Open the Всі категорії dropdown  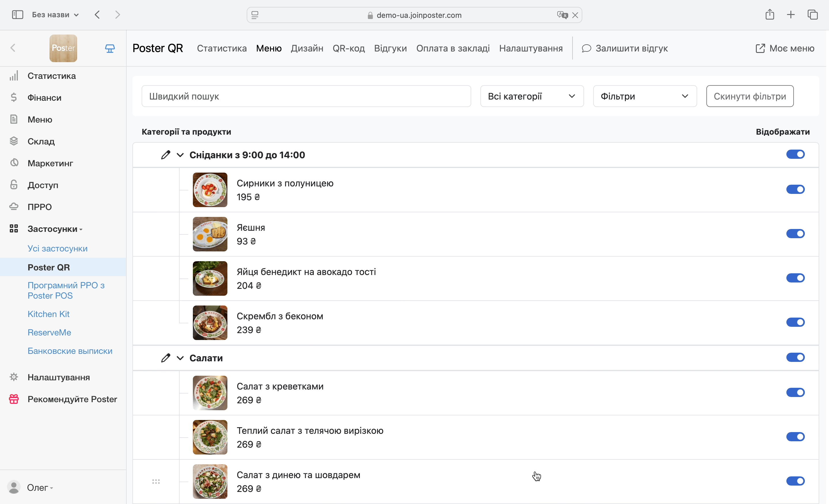[x=532, y=96]
